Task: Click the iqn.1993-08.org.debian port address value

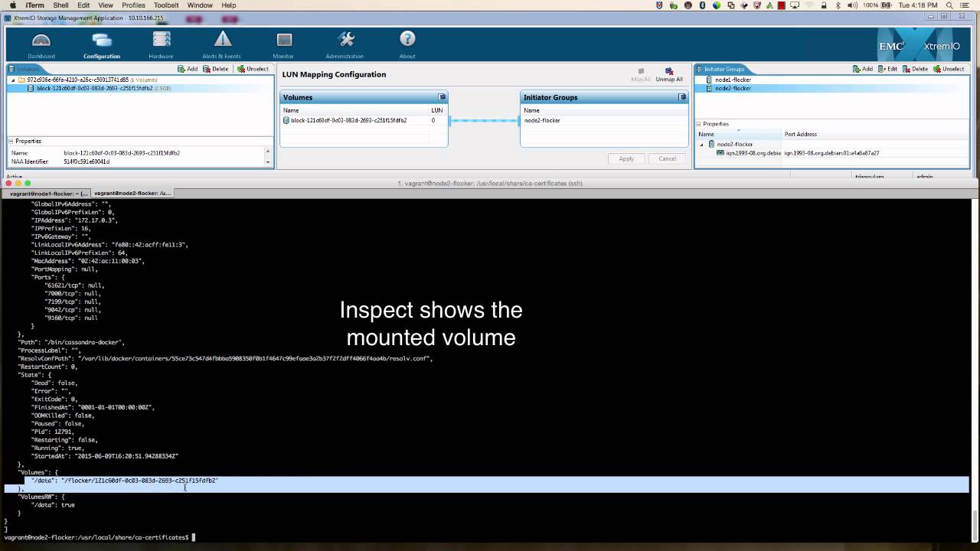Action: click(x=831, y=153)
